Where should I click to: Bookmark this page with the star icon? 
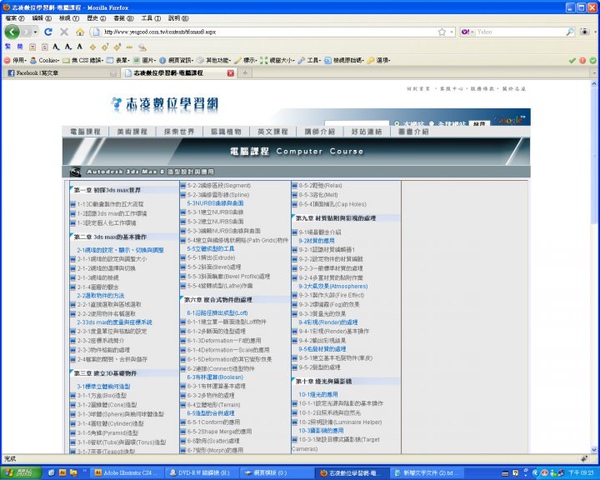click(442, 32)
